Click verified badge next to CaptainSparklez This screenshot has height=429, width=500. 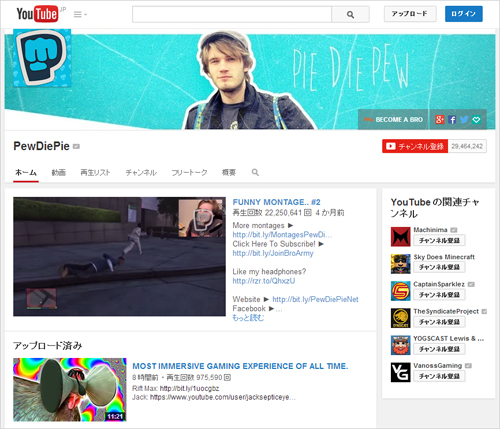click(x=471, y=284)
